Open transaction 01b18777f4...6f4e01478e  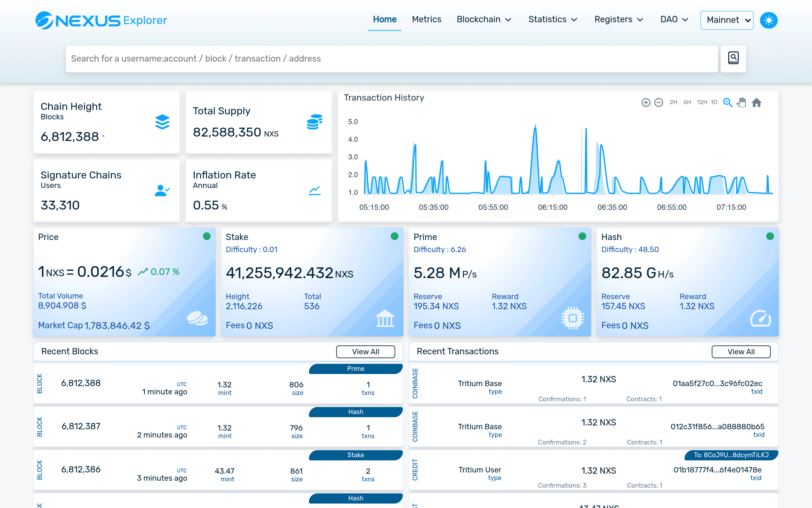[717, 470]
